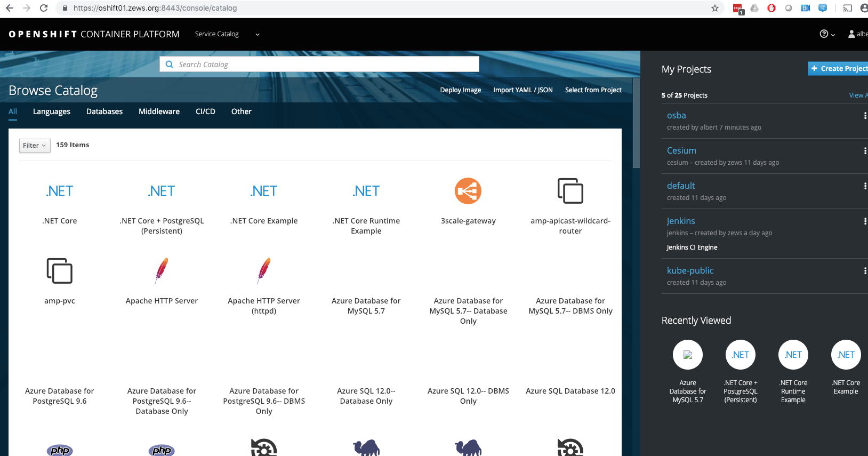868x456 pixels.
Task: Open kebab menu for osba project
Action: pos(865,116)
